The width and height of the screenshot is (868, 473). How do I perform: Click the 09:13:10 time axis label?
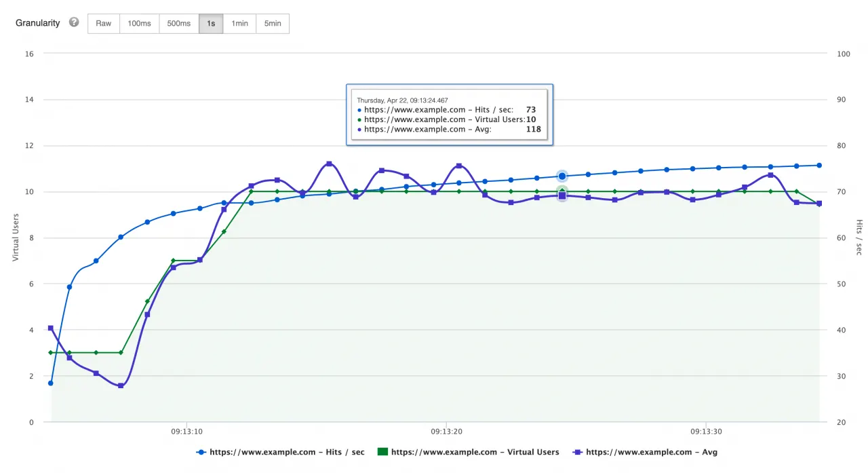tap(186, 431)
